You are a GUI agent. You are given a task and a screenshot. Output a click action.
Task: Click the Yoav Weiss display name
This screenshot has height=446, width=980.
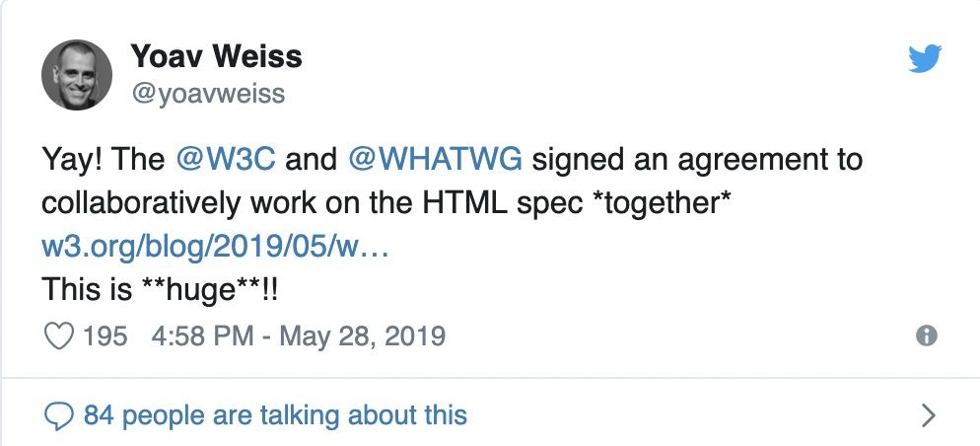(215, 57)
